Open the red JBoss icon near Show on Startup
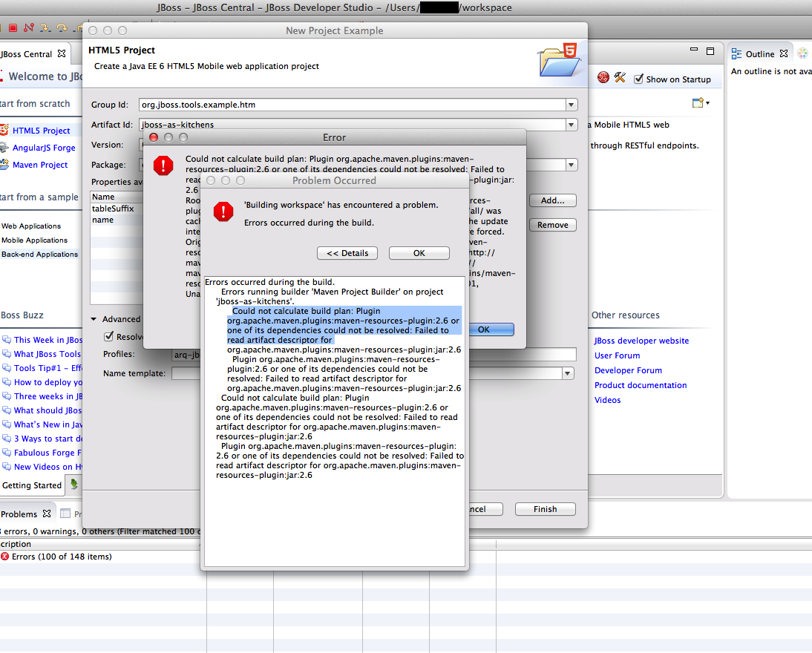The width and height of the screenshot is (812, 653). [603, 78]
